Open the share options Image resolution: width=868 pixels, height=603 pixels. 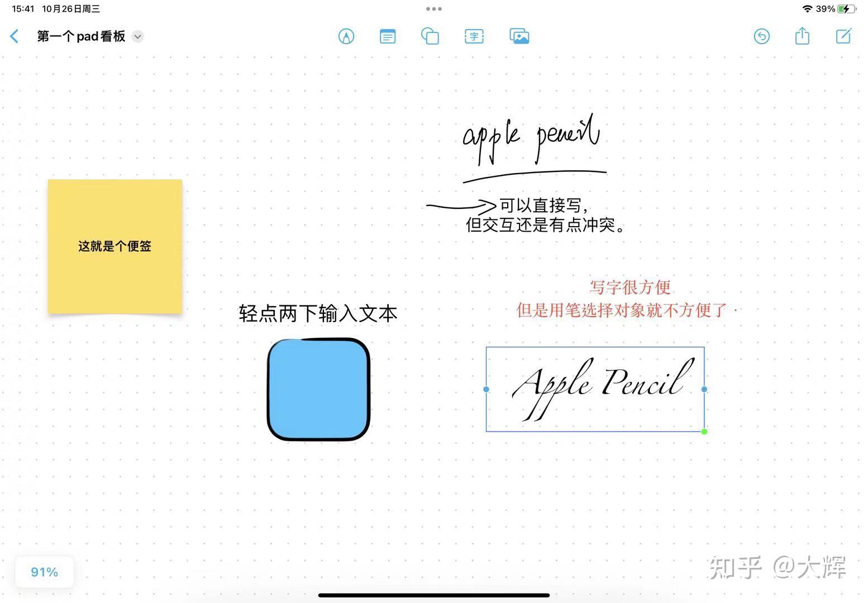[802, 36]
